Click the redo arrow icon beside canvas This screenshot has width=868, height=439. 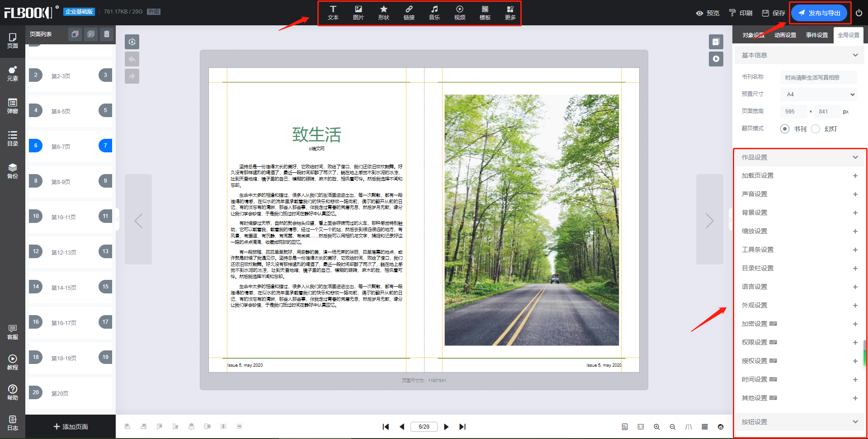132,76
